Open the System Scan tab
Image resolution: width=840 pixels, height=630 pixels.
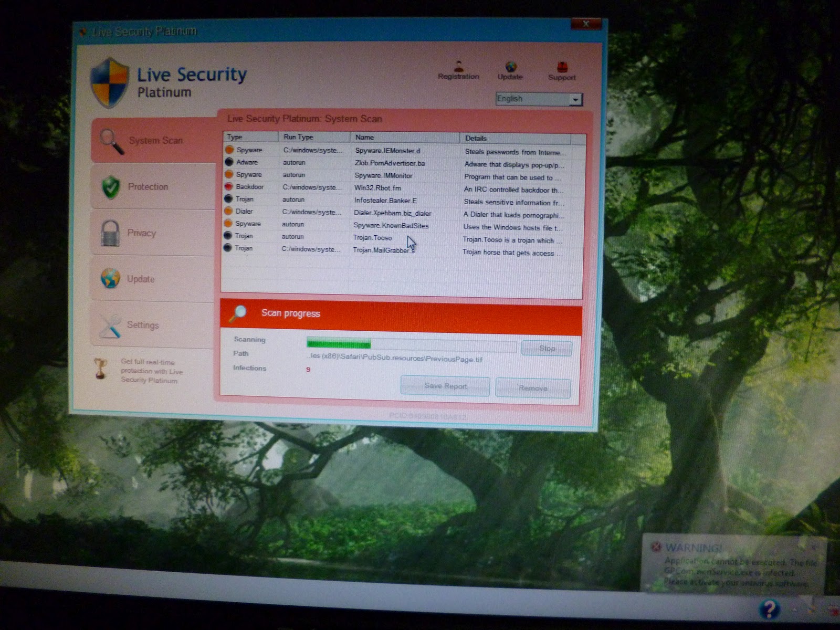(153, 141)
